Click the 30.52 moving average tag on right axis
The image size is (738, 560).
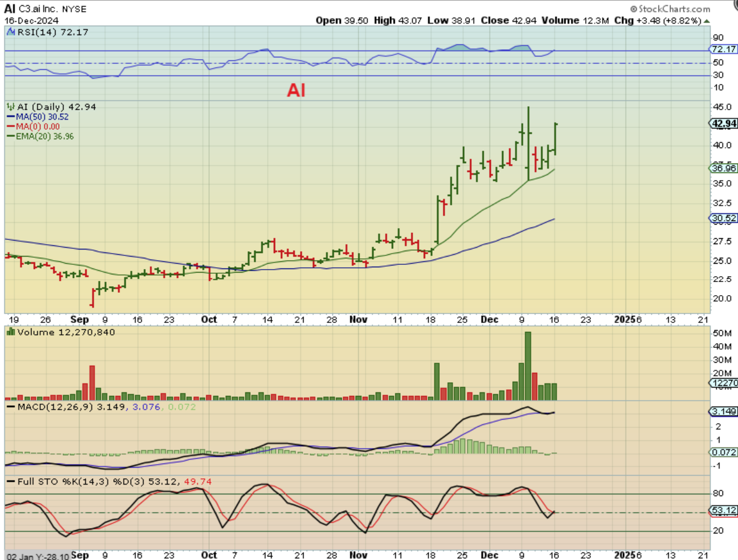723,218
